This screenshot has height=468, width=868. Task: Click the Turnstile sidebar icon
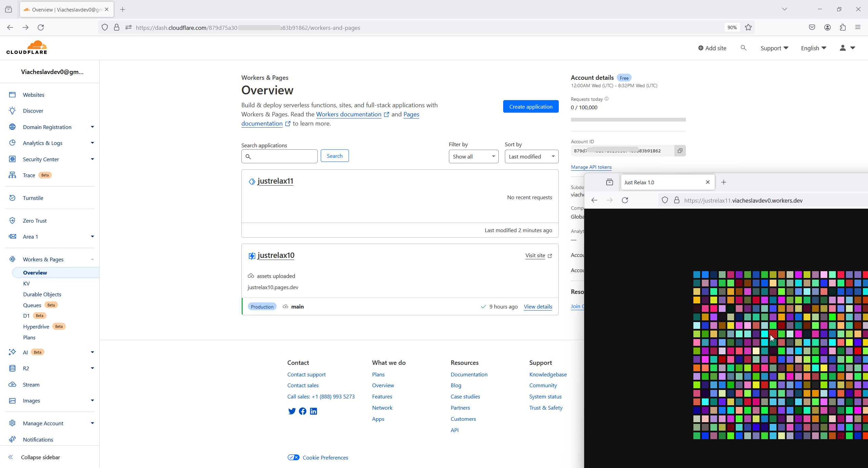pyautogui.click(x=13, y=198)
